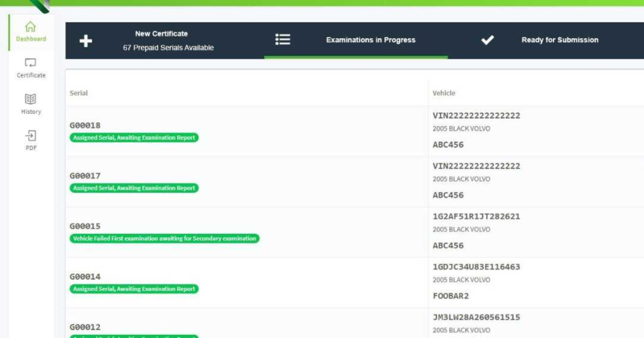
Task: Open the History book icon
Action: [31, 99]
